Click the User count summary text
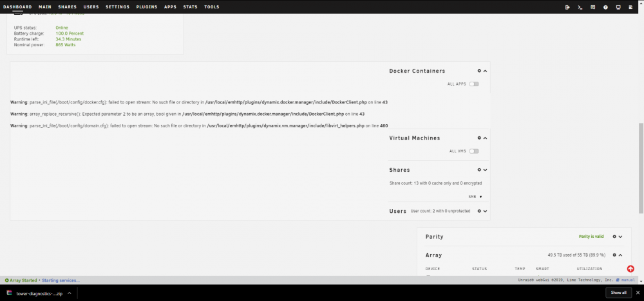 [x=440, y=211]
